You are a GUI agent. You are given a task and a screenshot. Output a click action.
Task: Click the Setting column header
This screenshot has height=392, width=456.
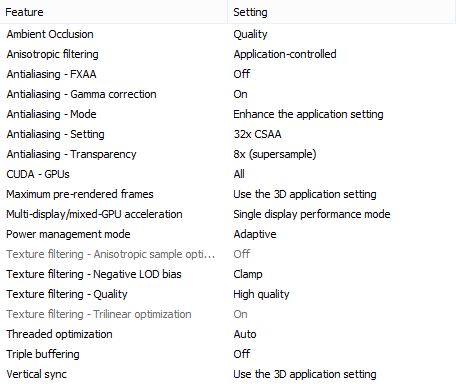pyautogui.click(x=342, y=12)
